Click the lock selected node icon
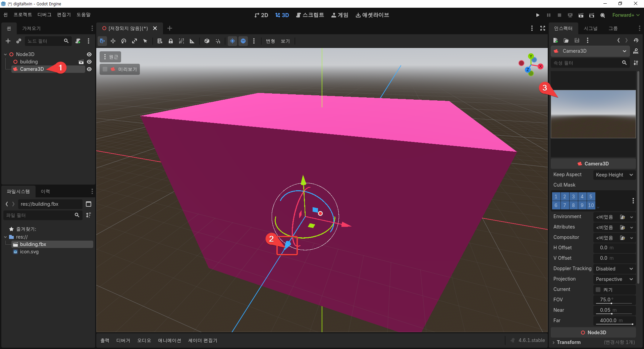The height and width of the screenshot is (349, 644). click(171, 41)
